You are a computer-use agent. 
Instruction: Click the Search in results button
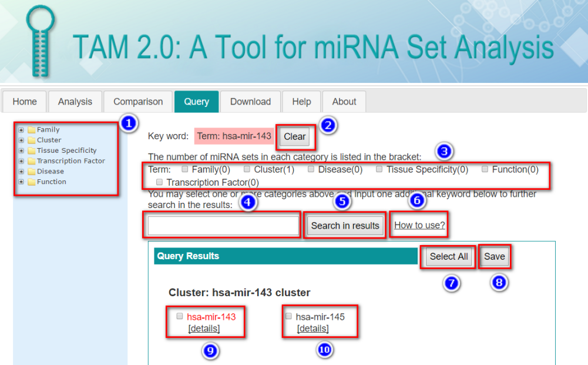pyautogui.click(x=345, y=226)
